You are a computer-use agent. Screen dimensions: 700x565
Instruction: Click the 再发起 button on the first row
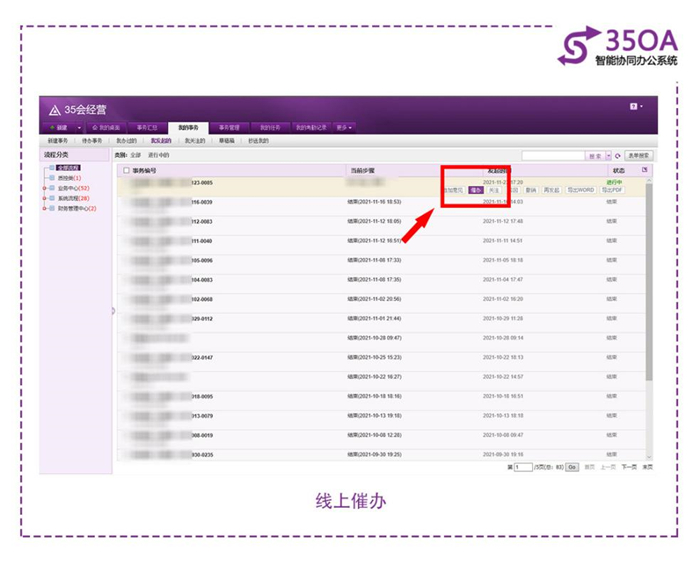click(551, 191)
